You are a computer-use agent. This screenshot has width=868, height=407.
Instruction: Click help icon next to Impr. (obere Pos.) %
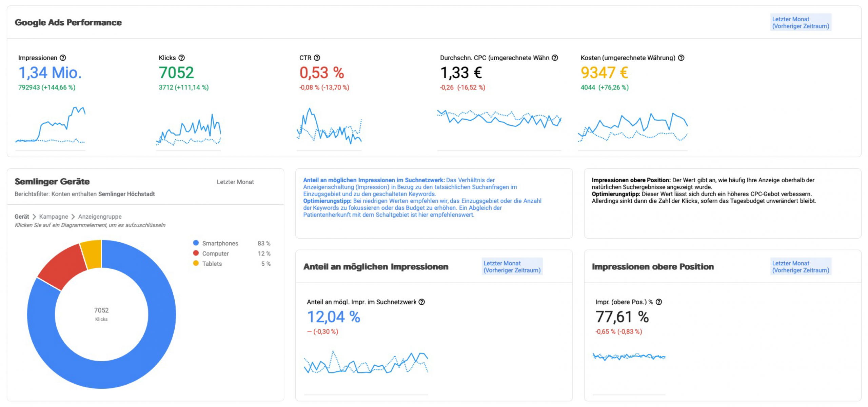tap(658, 302)
